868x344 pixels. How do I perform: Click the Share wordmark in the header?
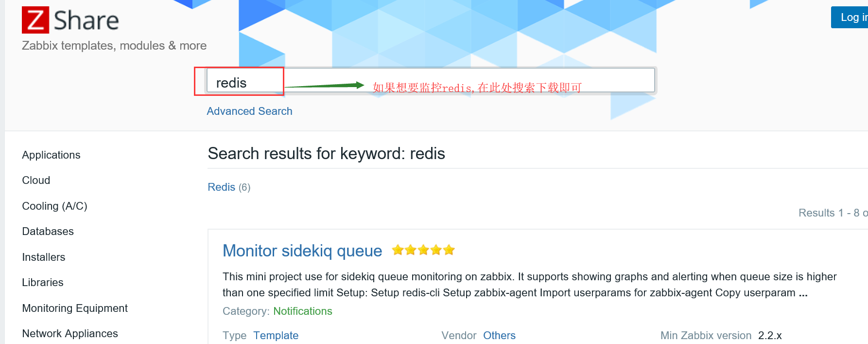pyautogui.click(x=86, y=21)
